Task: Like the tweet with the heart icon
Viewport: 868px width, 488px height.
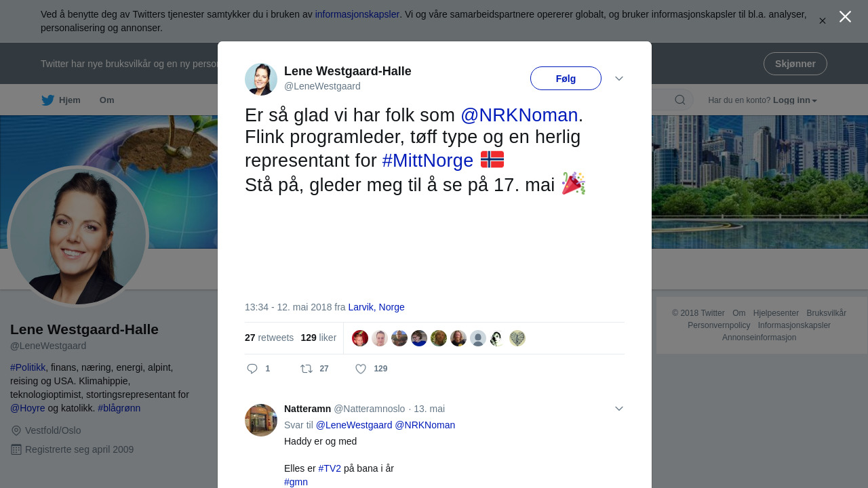Action: (361, 369)
